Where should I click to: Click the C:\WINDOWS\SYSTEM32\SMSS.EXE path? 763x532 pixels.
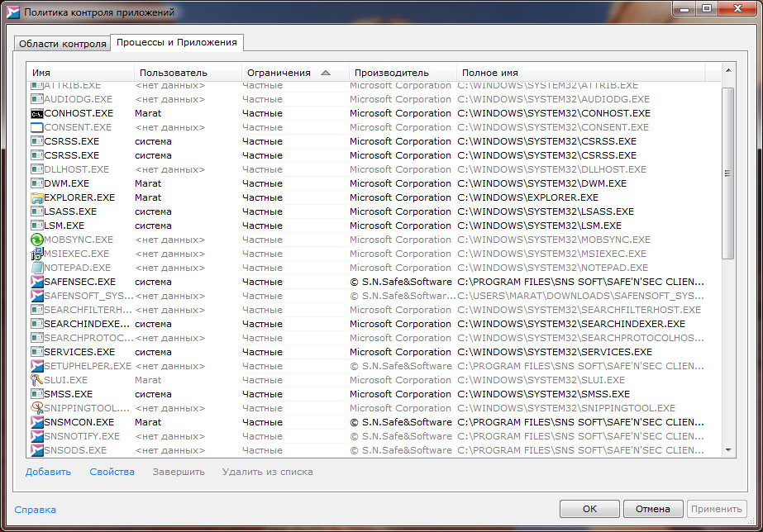[x=544, y=394]
